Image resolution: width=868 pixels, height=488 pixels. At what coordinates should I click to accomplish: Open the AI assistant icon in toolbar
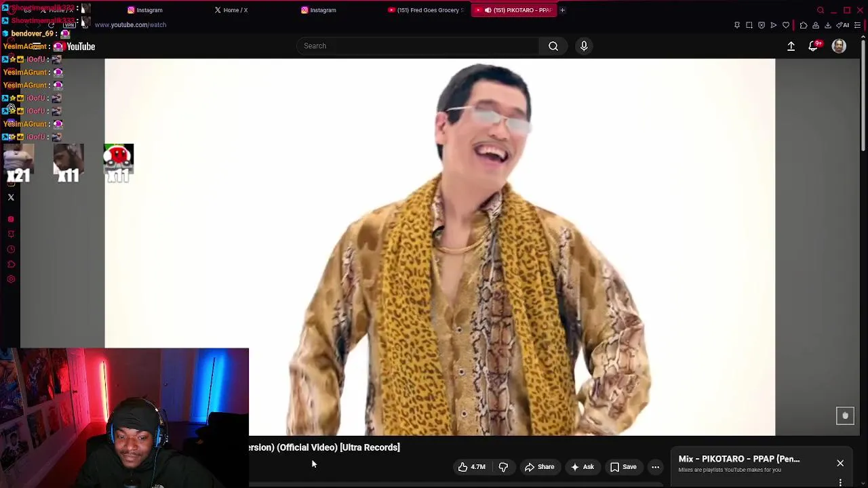click(843, 25)
